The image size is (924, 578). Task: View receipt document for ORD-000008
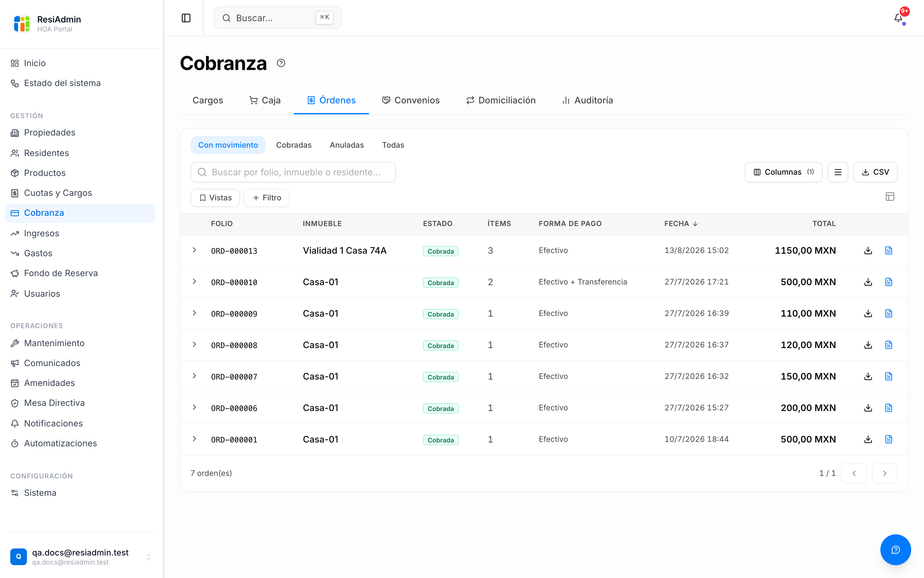tap(888, 345)
